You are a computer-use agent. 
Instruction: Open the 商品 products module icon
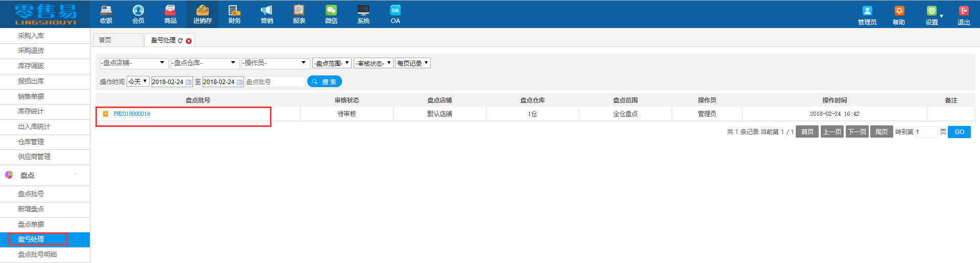pyautogui.click(x=170, y=10)
